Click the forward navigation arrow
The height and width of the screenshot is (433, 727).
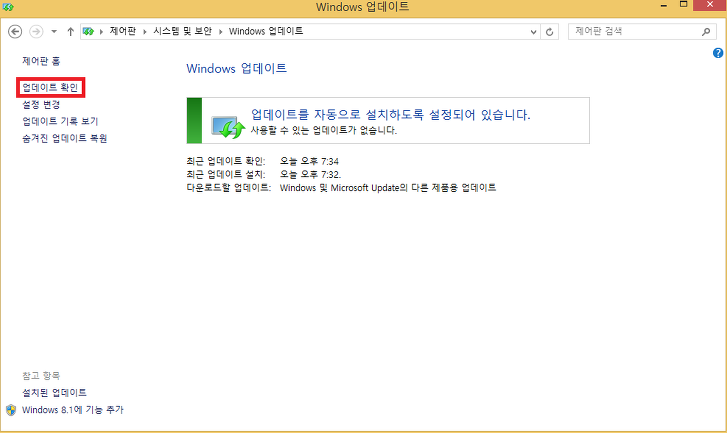36,32
